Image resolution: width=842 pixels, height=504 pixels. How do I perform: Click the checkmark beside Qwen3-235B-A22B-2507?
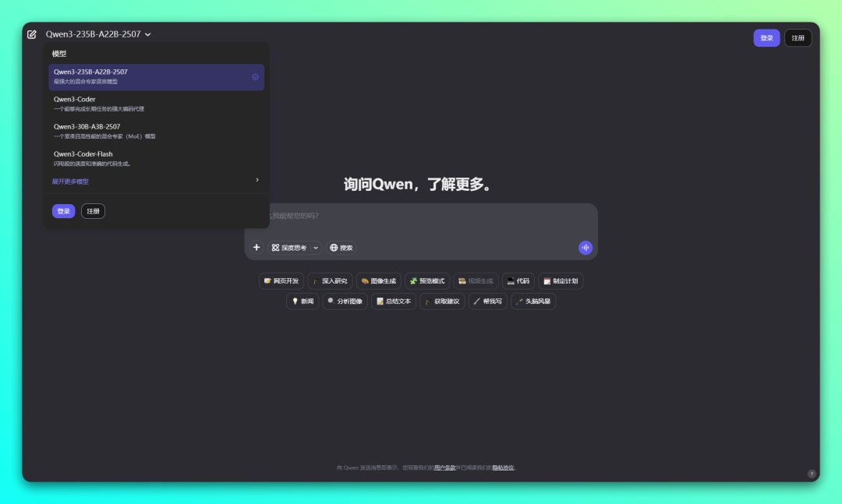click(255, 76)
